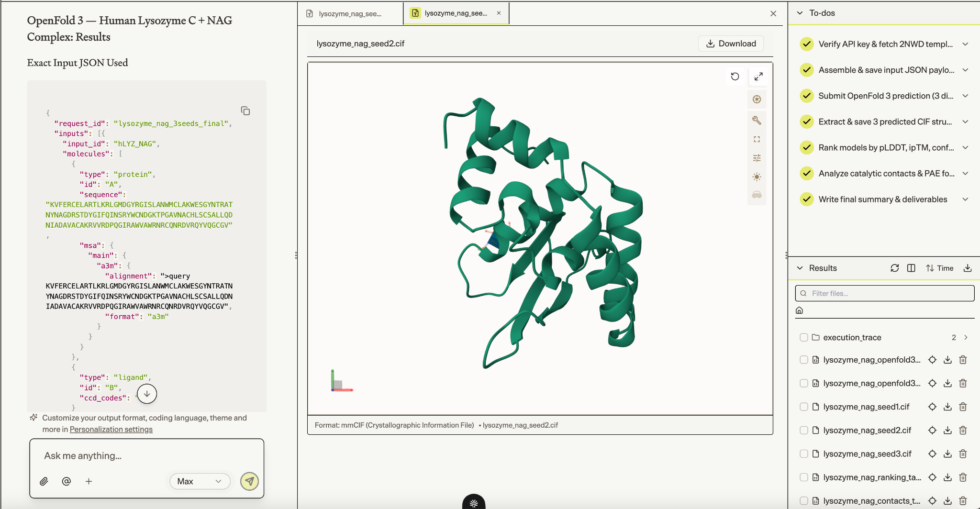The width and height of the screenshot is (980, 509).
Task: Download all results from the Results header
Action: [968, 268]
